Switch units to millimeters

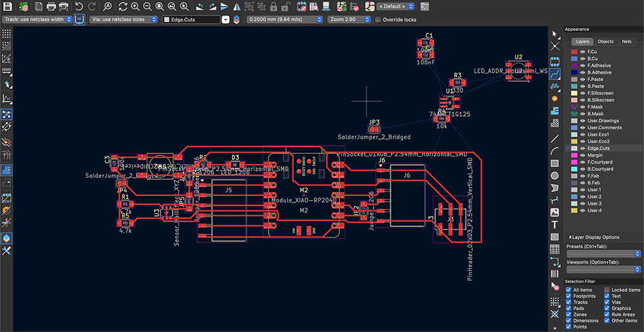[6, 71]
